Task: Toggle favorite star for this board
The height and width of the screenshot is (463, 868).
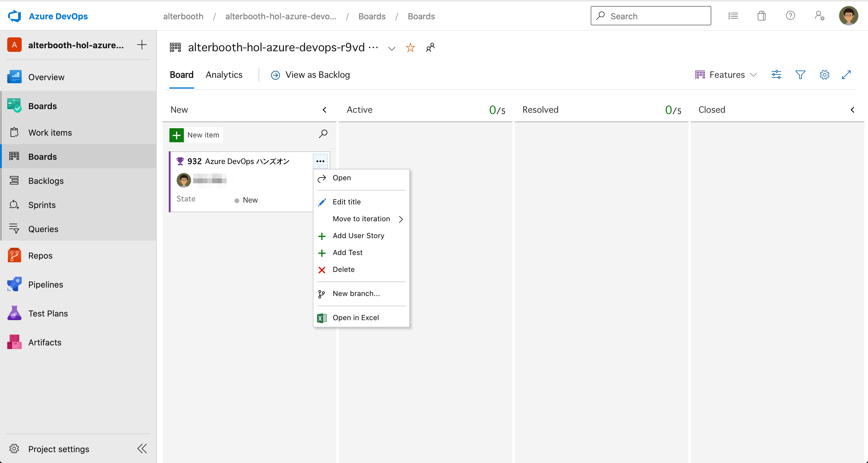Action: [x=410, y=48]
